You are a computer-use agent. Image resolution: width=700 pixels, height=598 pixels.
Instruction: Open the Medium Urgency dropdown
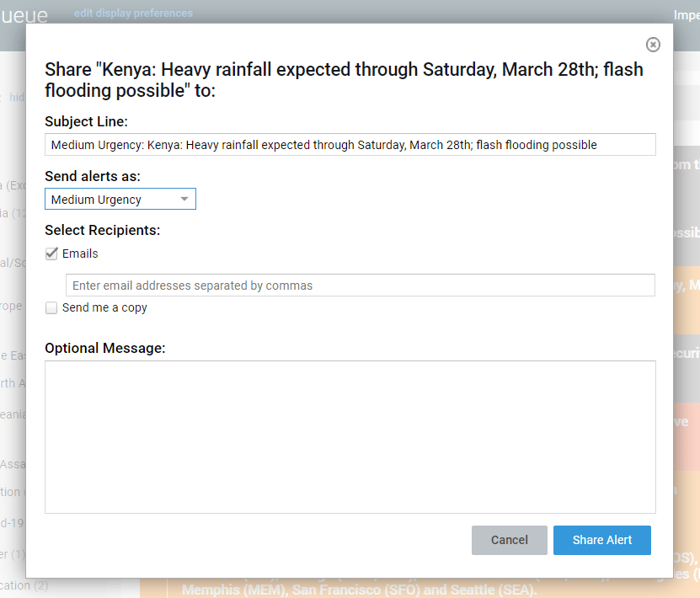point(120,200)
